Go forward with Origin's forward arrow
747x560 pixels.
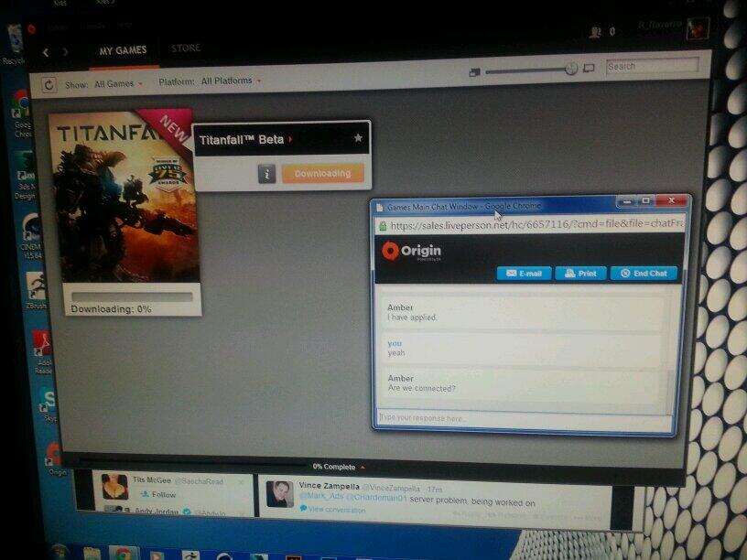pos(65,51)
